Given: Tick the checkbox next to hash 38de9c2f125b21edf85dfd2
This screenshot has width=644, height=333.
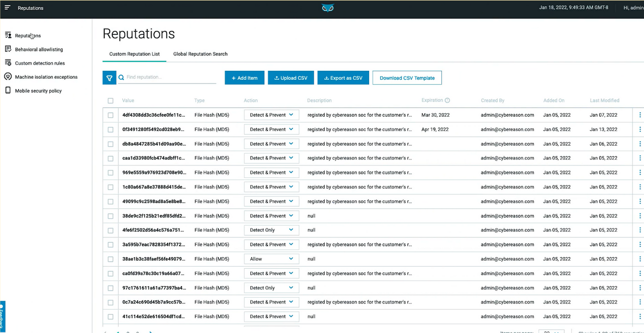Looking at the screenshot, I should click(x=110, y=215).
